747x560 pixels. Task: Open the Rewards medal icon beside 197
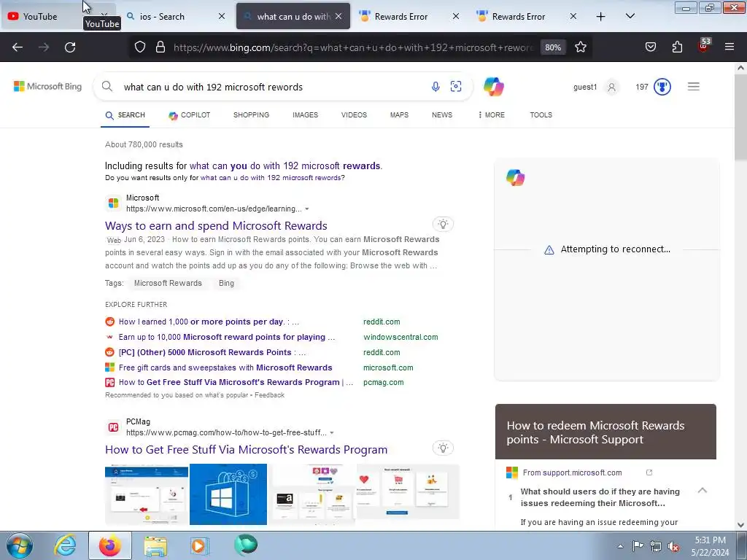point(662,87)
